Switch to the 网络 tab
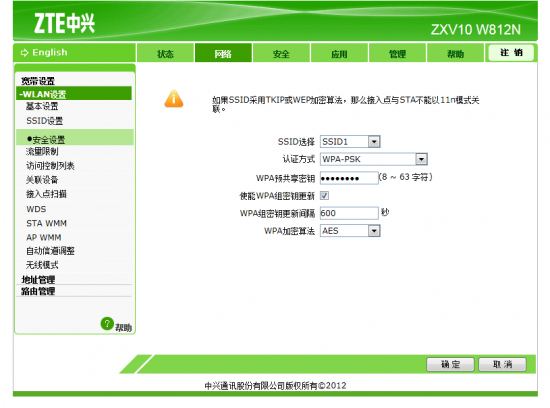Viewport: 550px width, 408px height. point(223,53)
